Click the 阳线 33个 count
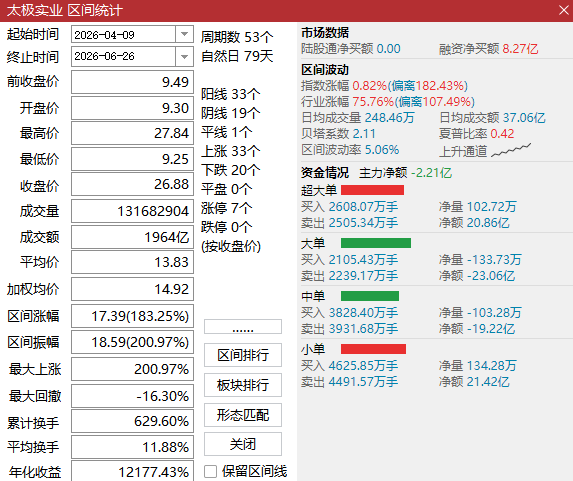The height and width of the screenshot is (481, 573). 231,94
